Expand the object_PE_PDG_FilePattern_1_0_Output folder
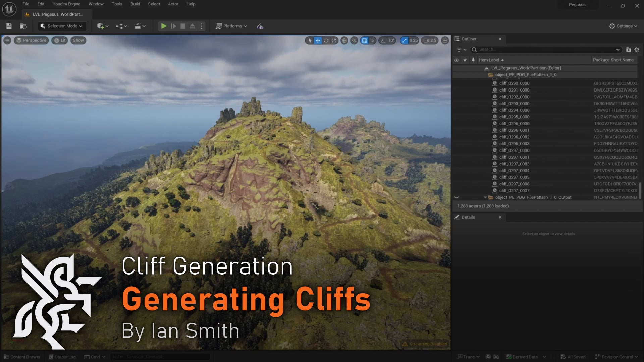This screenshot has width=644, height=362. [x=485, y=197]
